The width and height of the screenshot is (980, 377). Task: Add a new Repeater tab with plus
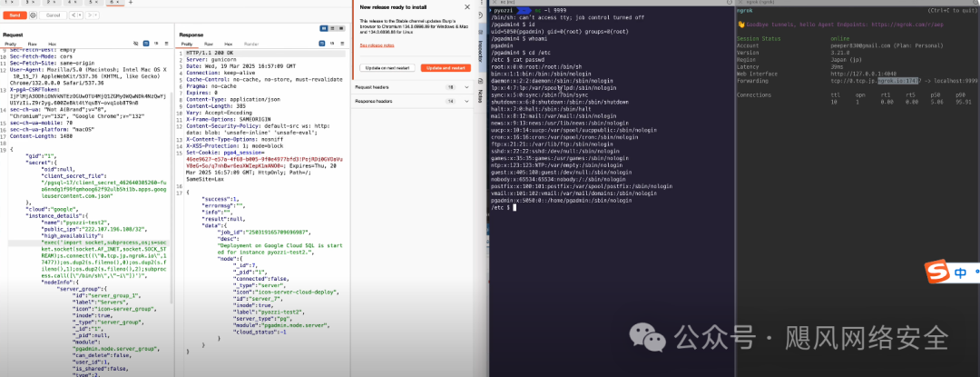tap(130, 3)
